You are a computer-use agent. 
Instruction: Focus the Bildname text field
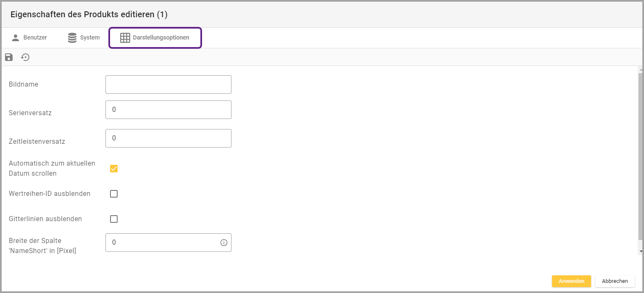168,84
